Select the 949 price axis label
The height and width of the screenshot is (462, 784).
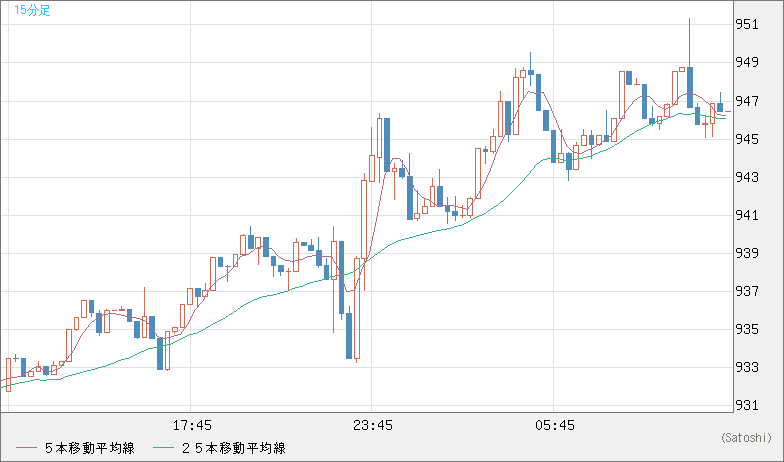coord(746,62)
